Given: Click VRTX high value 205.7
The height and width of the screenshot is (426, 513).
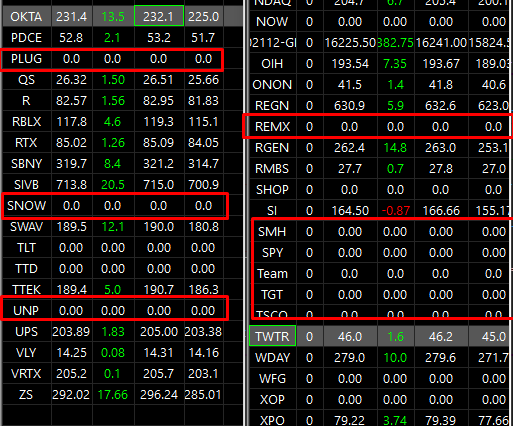Looking at the screenshot, I should point(159,374).
